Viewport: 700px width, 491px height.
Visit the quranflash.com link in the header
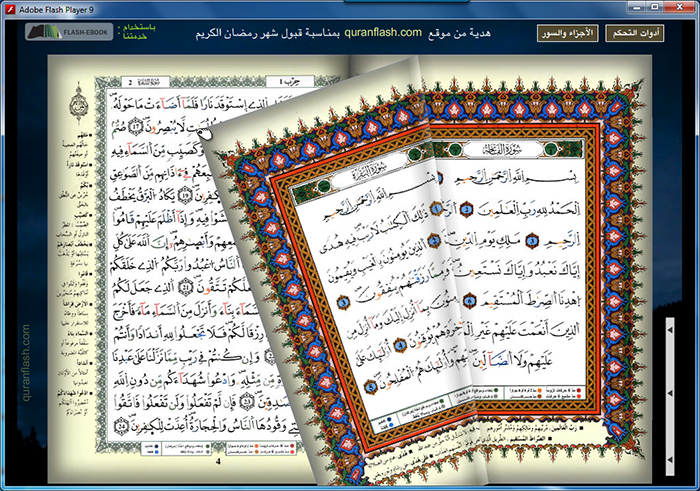pos(383,33)
